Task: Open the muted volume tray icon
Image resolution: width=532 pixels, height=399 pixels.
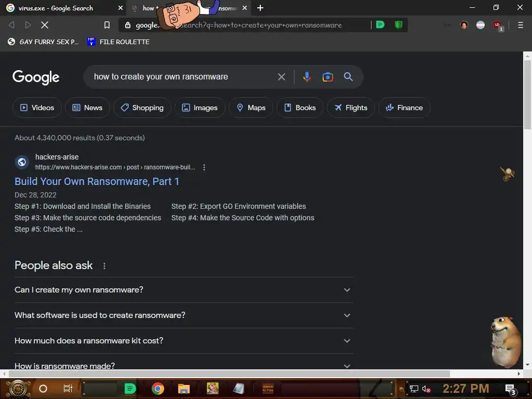Action: click(x=426, y=389)
